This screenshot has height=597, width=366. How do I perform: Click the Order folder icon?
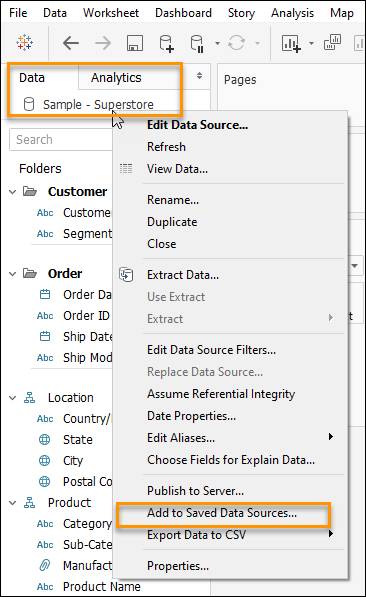[30, 273]
